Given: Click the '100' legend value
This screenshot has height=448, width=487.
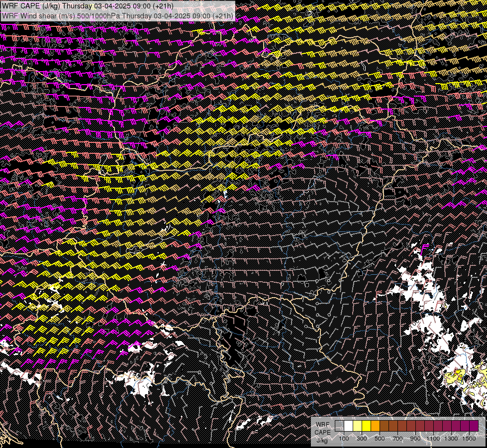Looking at the screenshot, I should point(344,439).
